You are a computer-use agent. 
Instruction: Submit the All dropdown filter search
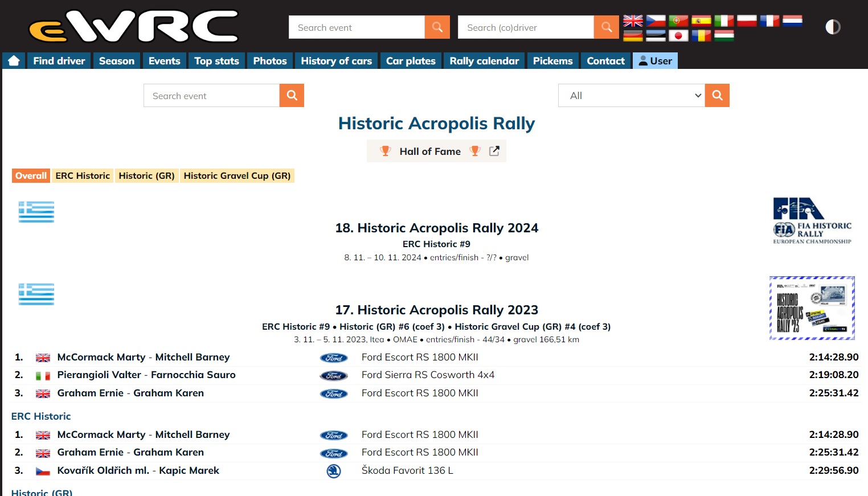[717, 96]
